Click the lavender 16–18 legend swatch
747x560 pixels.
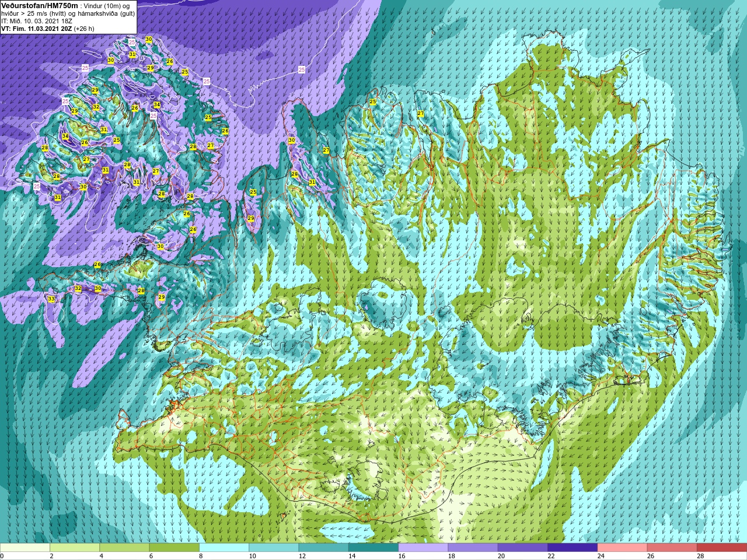click(x=423, y=548)
